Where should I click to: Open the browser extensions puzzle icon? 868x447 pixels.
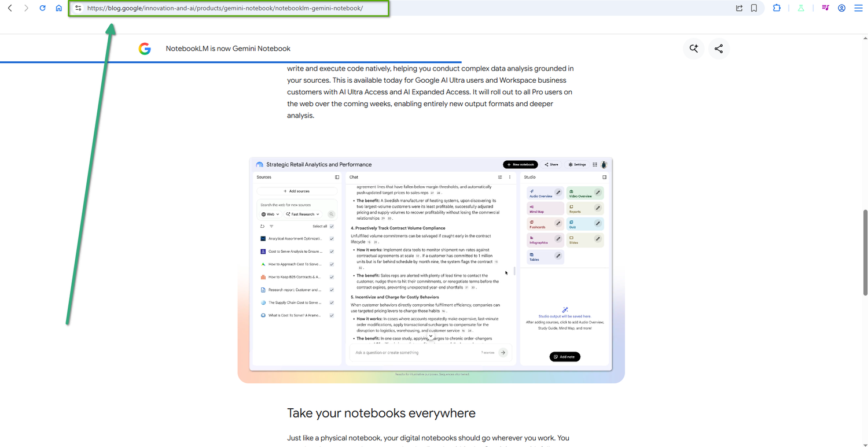(x=777, y=8)
